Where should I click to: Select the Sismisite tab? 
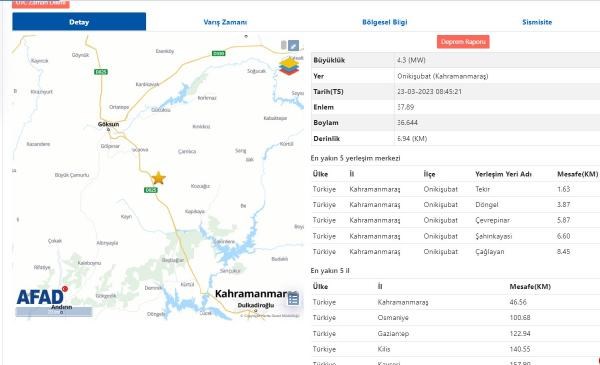(x=537, y=22)
